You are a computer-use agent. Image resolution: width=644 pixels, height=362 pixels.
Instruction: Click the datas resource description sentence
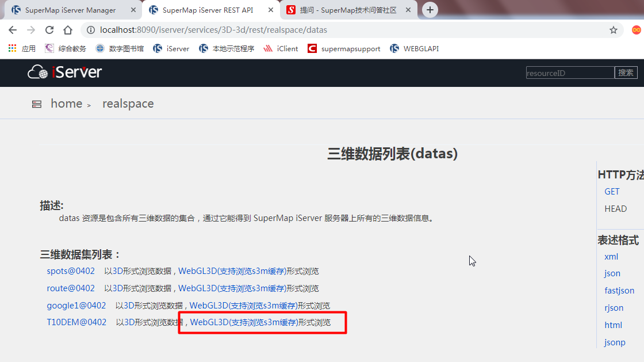coord(247,218)
